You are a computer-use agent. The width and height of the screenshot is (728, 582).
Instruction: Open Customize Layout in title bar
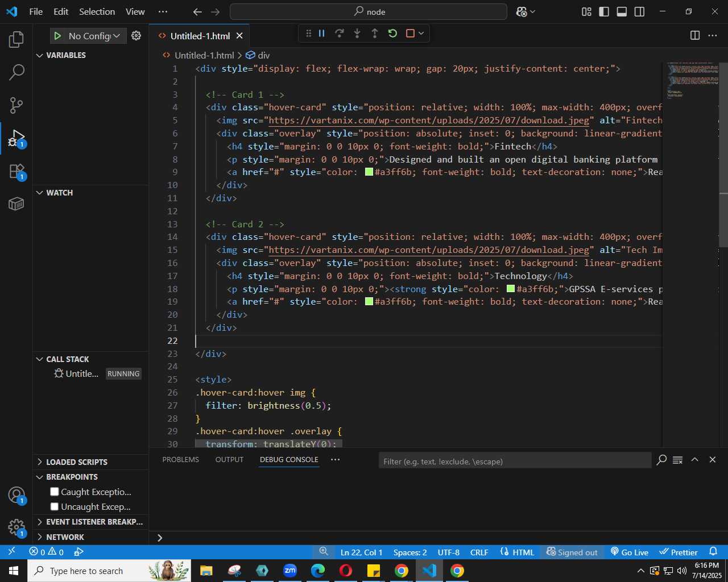tap(586, 11)
